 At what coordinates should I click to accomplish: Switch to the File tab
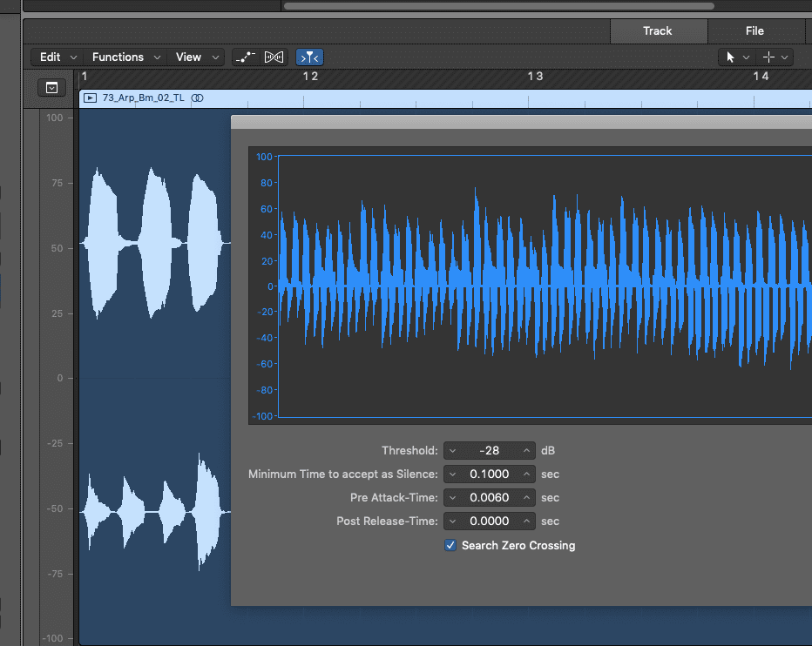click(x=754, y=31)
